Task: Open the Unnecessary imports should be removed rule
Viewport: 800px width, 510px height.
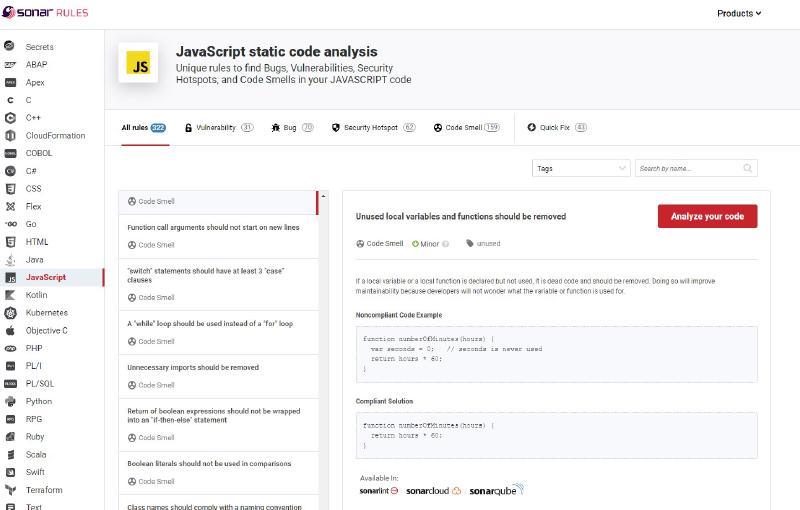Action: 193,367
